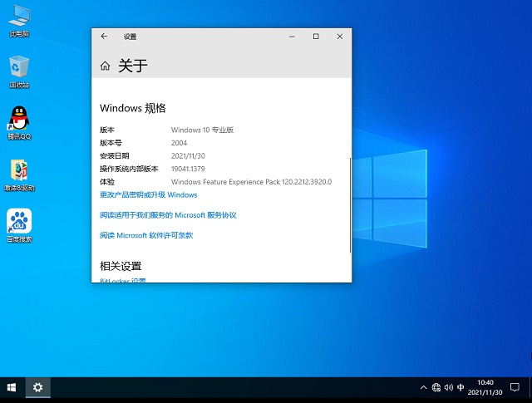Open the BitLocker 设置 link
This screenshot has width=532, height=403.
[123, 280]
